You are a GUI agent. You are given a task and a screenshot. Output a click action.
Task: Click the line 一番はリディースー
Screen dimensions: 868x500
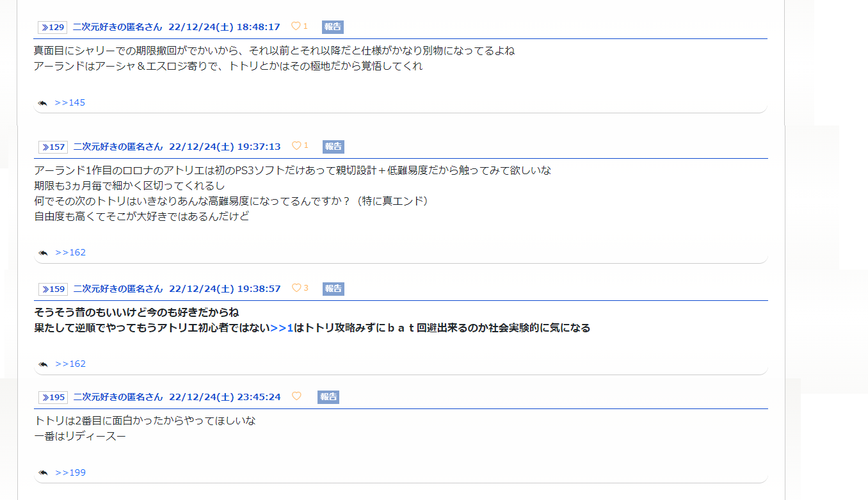click(80, 436)
